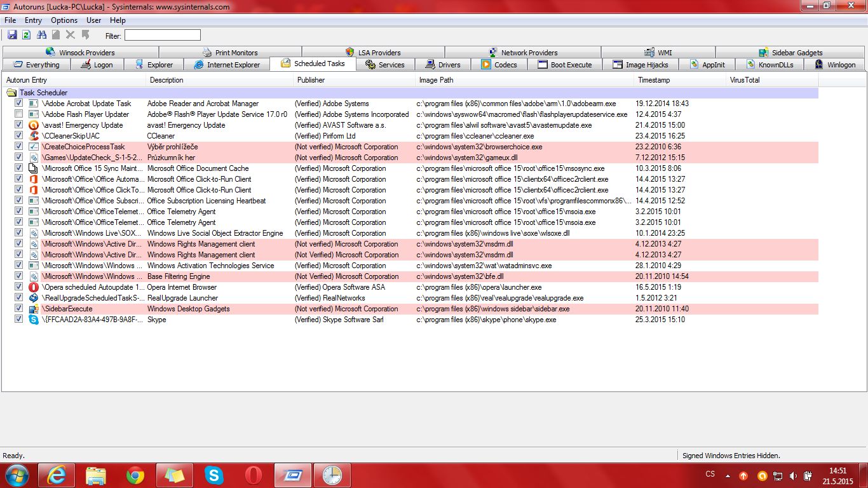868x488 pixels.
Task: Switch to the Everything tab
Action: [x=36, y=65]
